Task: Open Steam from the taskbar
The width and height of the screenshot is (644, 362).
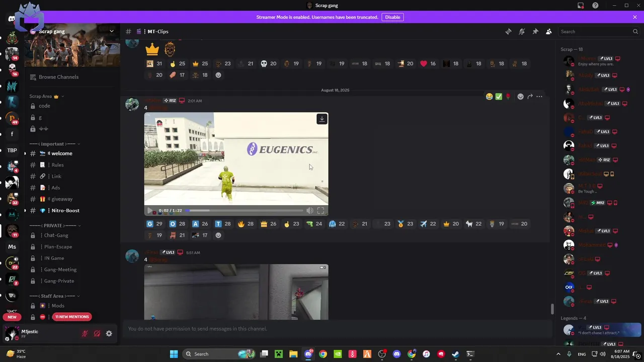Action: [x=455, y=354]
